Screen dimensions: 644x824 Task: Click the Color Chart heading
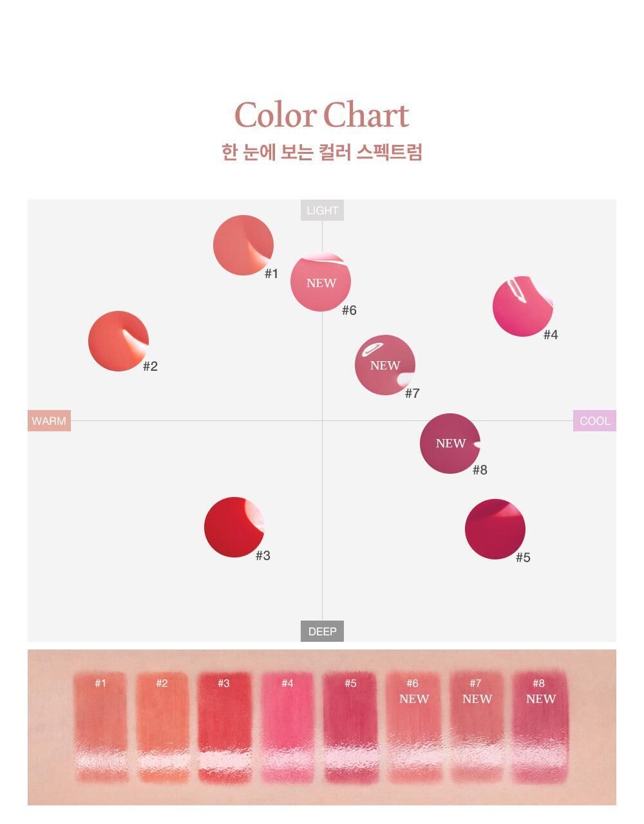click(321, 115)
